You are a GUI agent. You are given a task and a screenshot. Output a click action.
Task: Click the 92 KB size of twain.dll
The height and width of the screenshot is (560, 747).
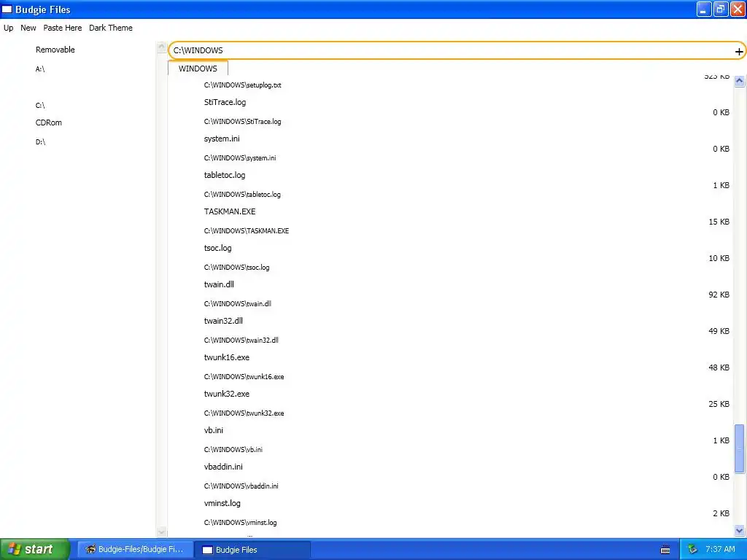tap(719, 295)
